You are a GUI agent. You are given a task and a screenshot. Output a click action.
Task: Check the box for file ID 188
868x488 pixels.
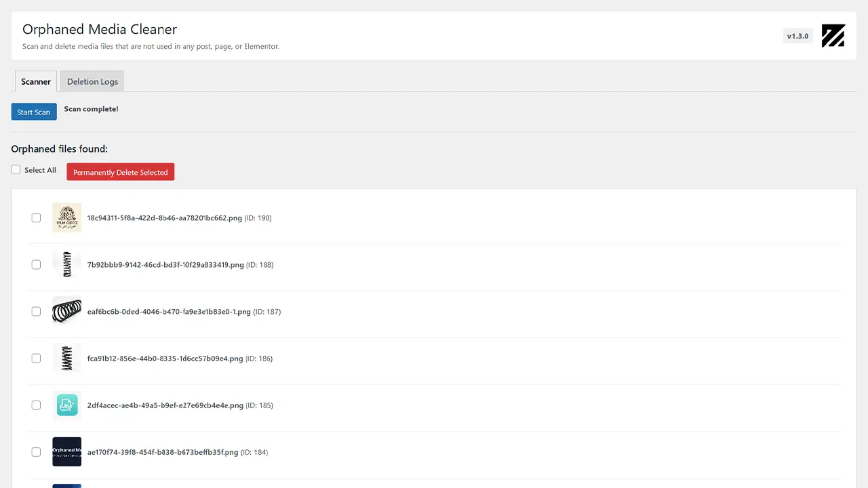click(36, 265)
